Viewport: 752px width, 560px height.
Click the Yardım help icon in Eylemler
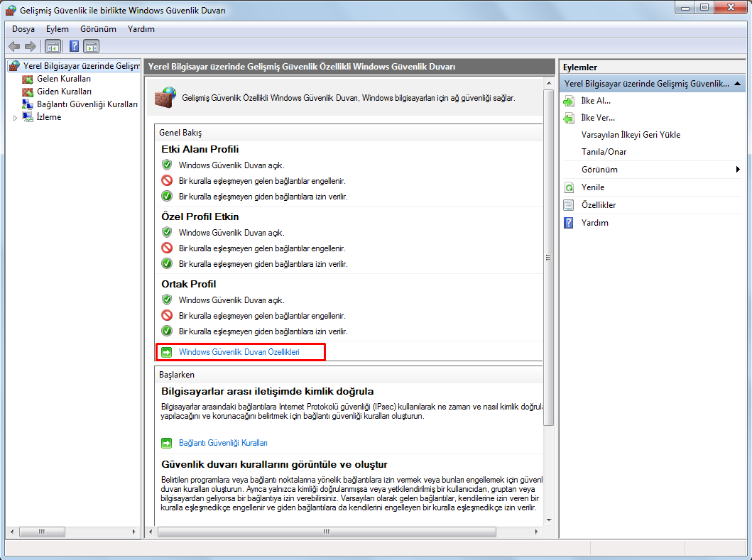569,223
